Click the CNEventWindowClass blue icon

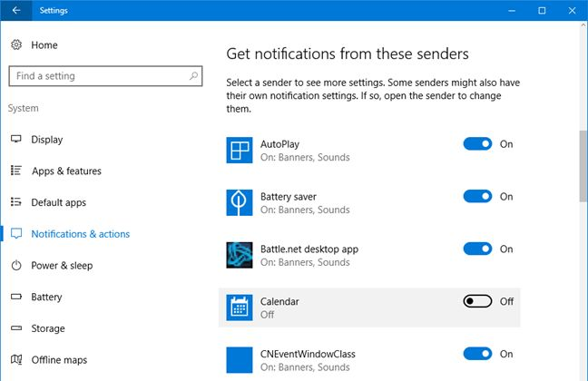[240, 360]
